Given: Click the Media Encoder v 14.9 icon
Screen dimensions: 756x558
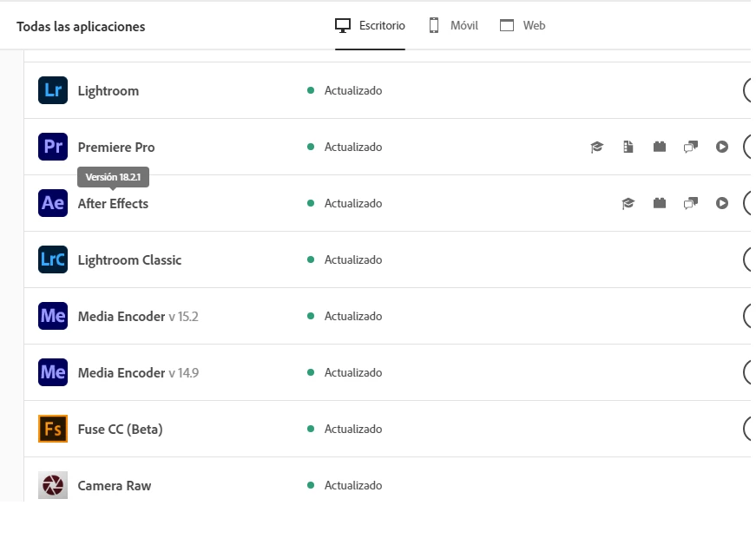Looking at the screenshot, I should [53, 372].
